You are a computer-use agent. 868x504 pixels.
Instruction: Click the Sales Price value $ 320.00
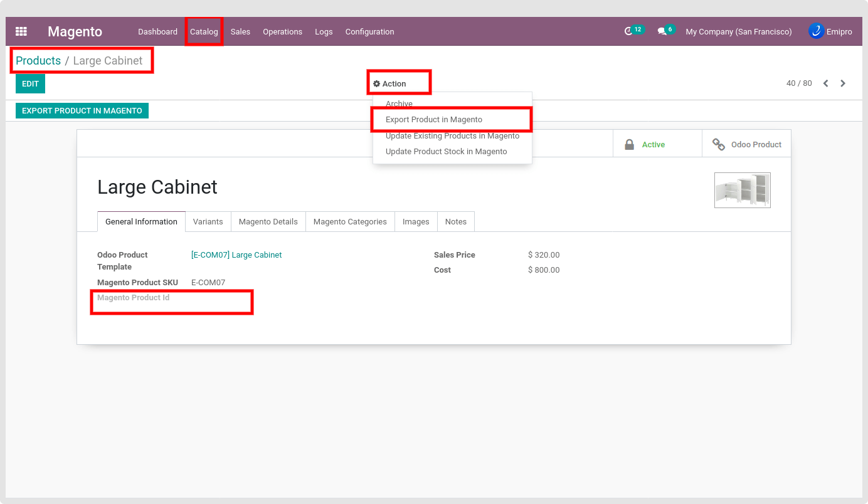point(544,255)
